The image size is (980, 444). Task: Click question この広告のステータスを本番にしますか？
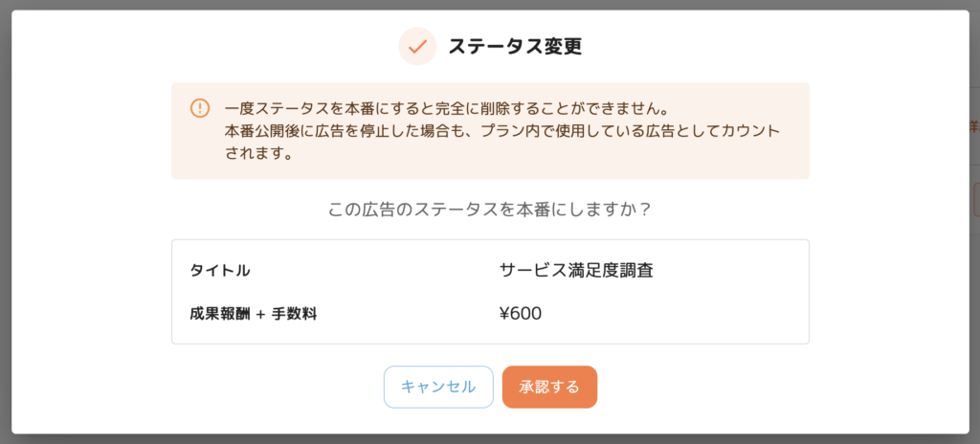tap(490, 210)
